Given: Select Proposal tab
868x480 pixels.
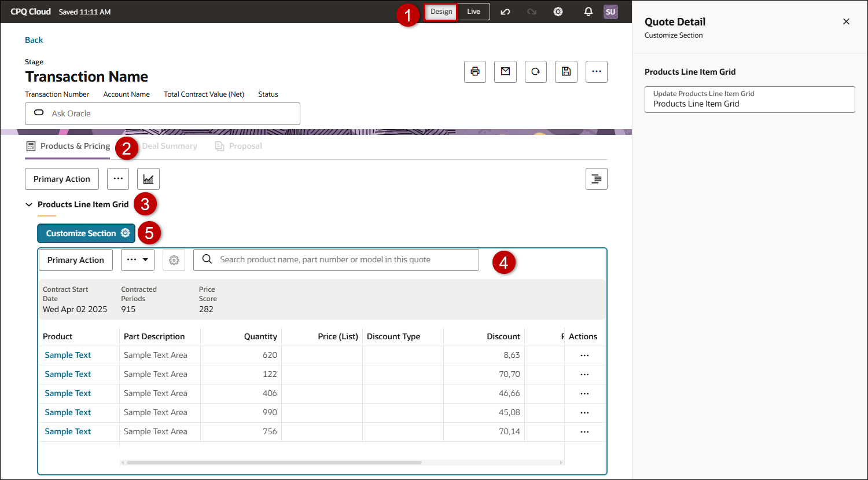Looking at the screenshot, I should 238,146.
